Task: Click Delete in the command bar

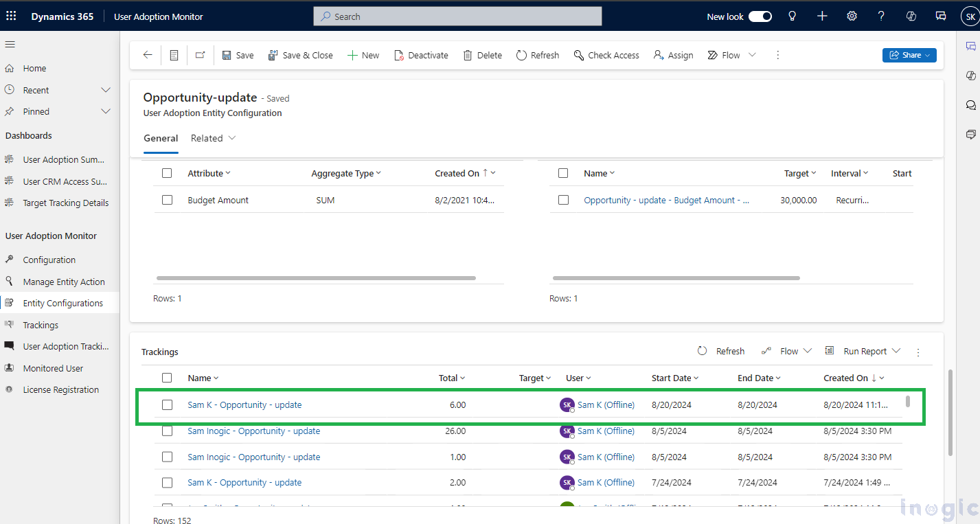Action: pyautogui.click(x=482, y=55)
